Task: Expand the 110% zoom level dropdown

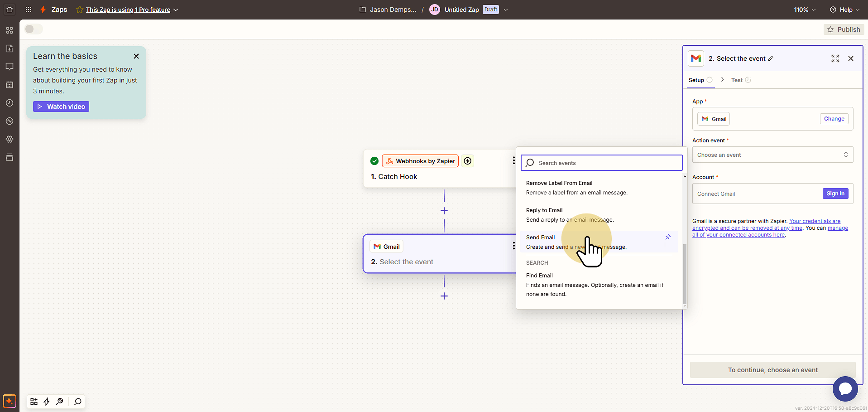Action: click(x=805, y=10)
